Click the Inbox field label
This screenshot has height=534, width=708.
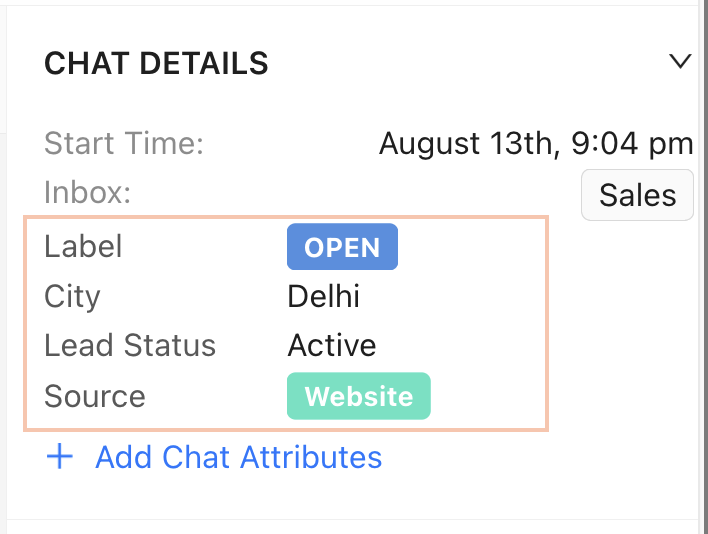88,192
